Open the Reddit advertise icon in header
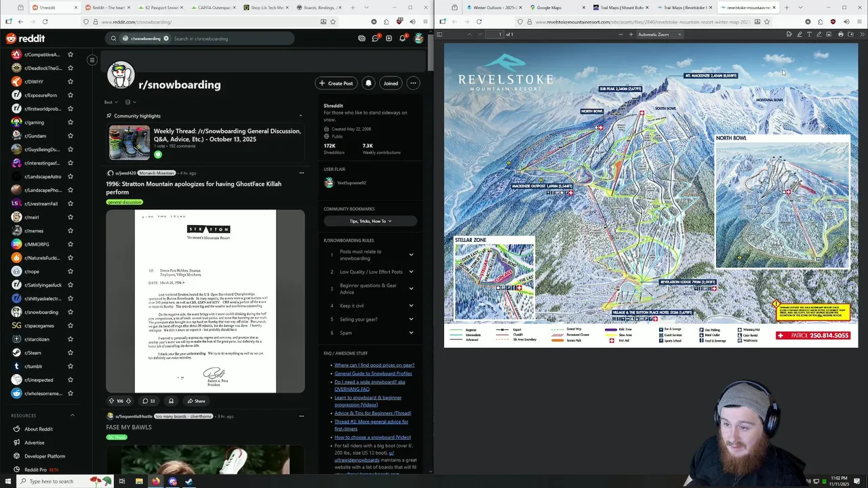 361,39
